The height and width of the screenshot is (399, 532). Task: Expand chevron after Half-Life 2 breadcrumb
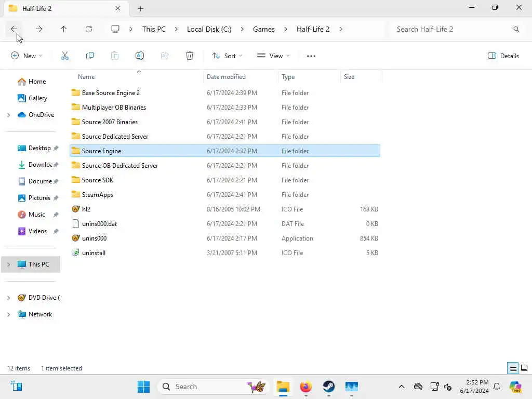point(341,29)
